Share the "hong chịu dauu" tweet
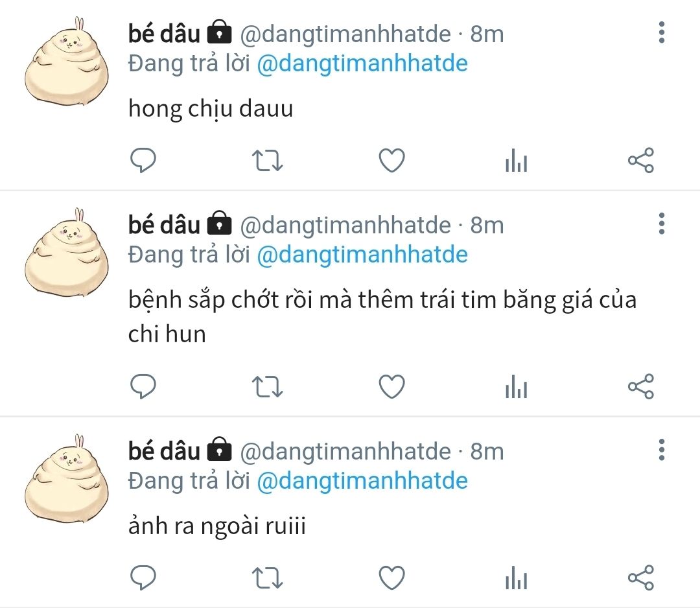 640,160
